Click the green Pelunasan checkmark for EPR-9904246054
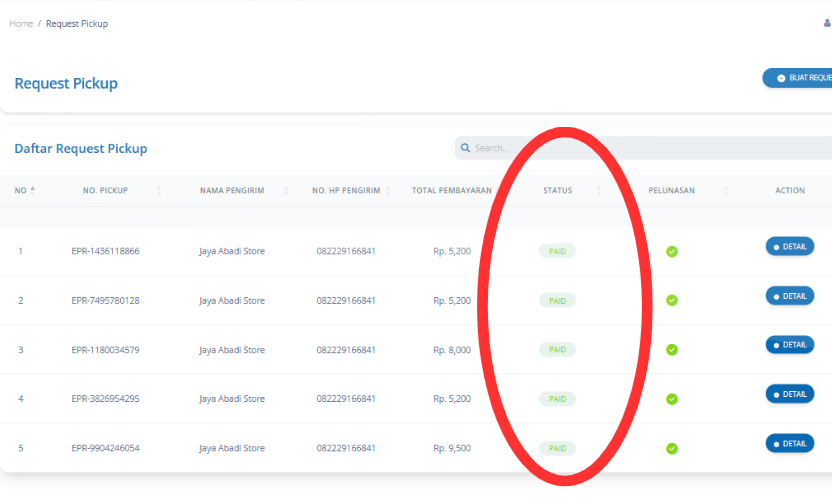Image resolution: width=832 pixels, height=498 pixels. point(672,449)
